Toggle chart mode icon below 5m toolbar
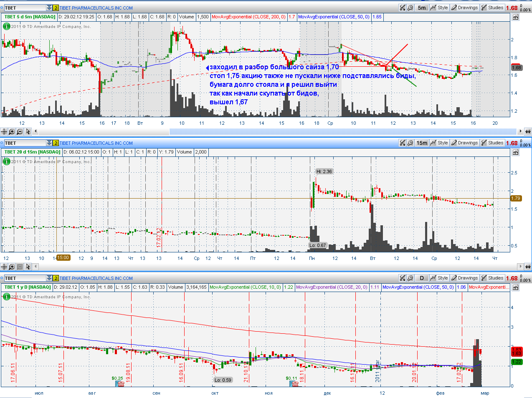 (x=515, y=17)
